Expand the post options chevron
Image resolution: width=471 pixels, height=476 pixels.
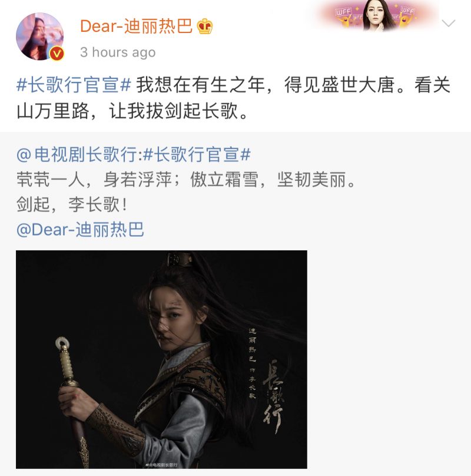click(448, 24)
